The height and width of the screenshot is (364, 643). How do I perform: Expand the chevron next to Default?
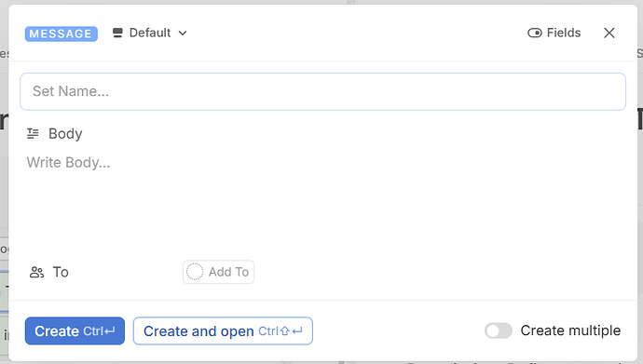[x=183, y=34]
